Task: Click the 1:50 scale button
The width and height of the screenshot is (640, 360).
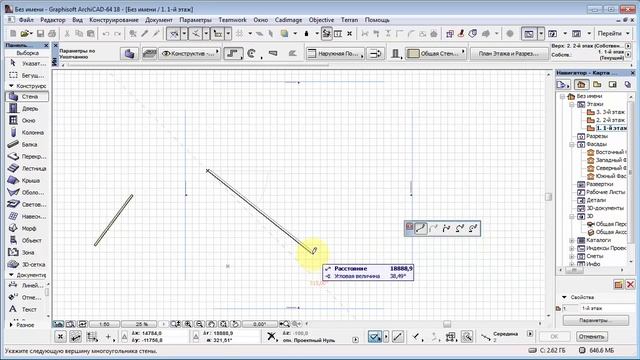Action: coord(104,324)
